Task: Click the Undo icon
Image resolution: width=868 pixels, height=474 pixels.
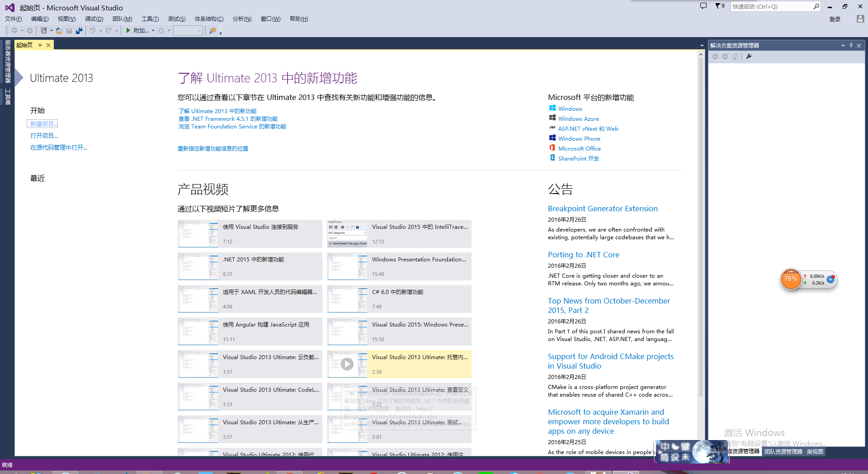Action: click(93, 31)
